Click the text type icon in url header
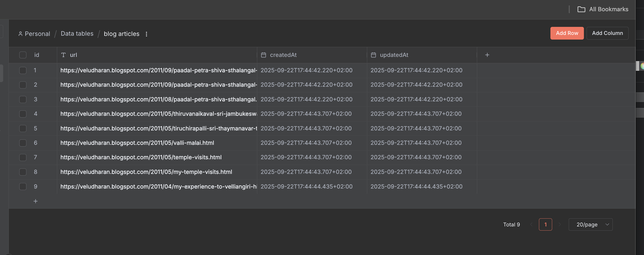The height and width of the screenshot is (255, 644). tap(64, 55)
